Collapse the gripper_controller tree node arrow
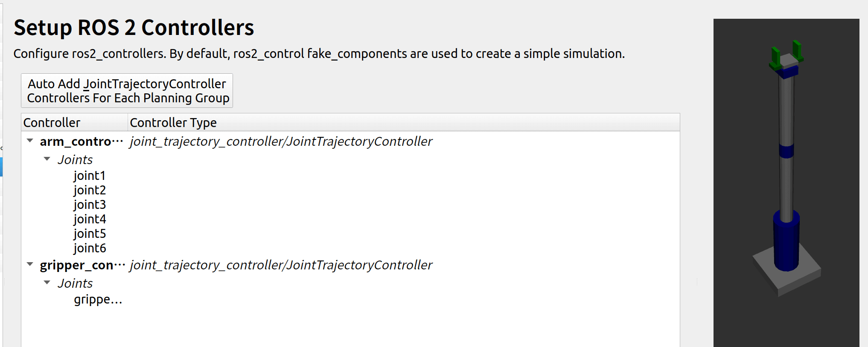Screen dimensions: 868x347 pyautogui.click(x=30, y=264)
